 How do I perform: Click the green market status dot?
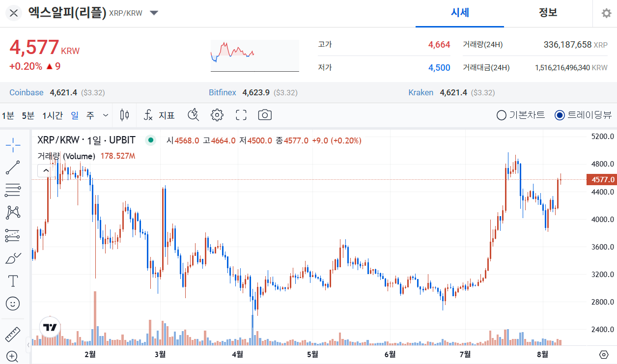point(151,140)
